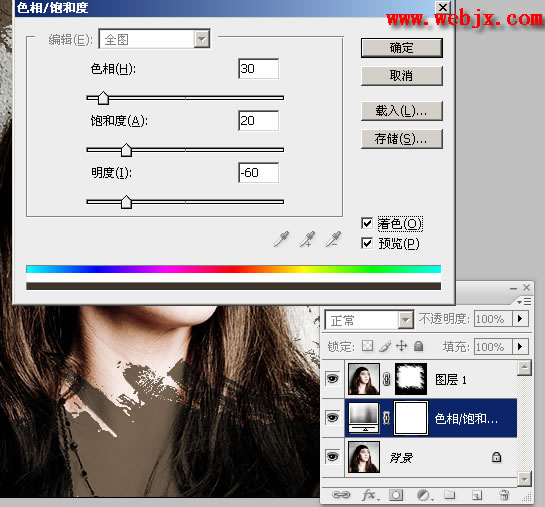Hide 背景 layer with eye icon
Image resolution: width=545 pixels, height=507 pixels.
click(333, 456)
